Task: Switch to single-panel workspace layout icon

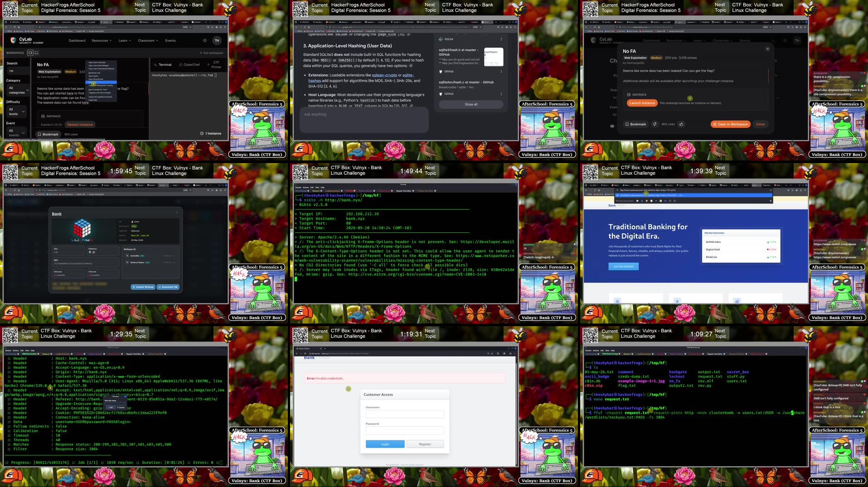Action: tap(36, 53)
